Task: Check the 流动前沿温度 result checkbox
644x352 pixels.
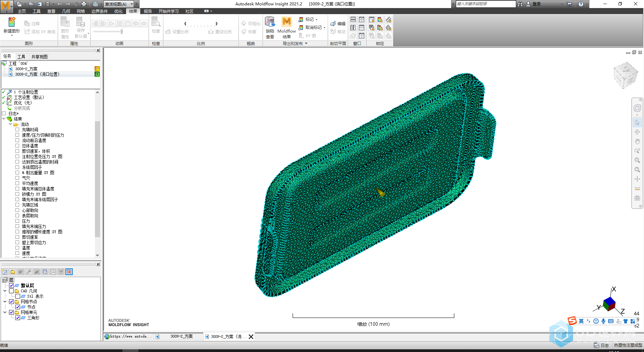Action: coord(17,140)
